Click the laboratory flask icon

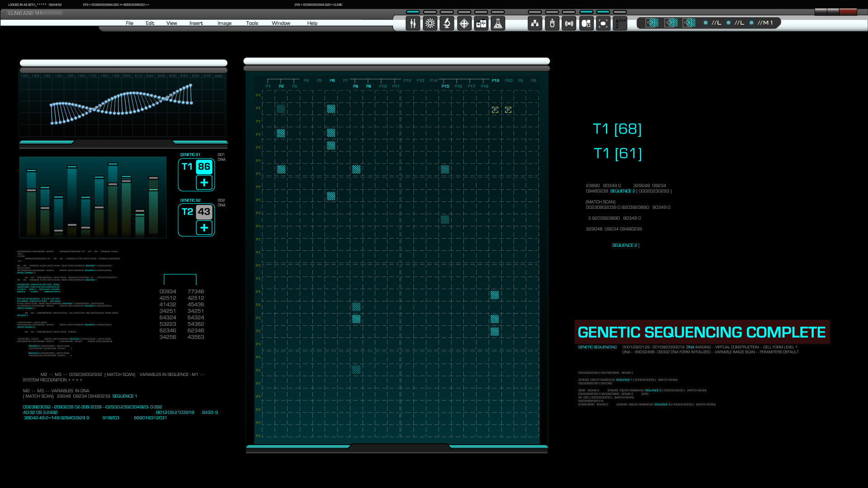498,23
